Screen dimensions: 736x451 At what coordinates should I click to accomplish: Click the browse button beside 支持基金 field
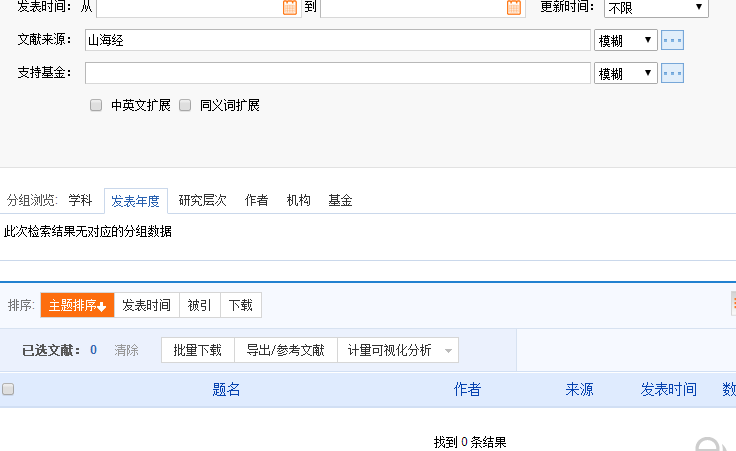pos(672,73)
